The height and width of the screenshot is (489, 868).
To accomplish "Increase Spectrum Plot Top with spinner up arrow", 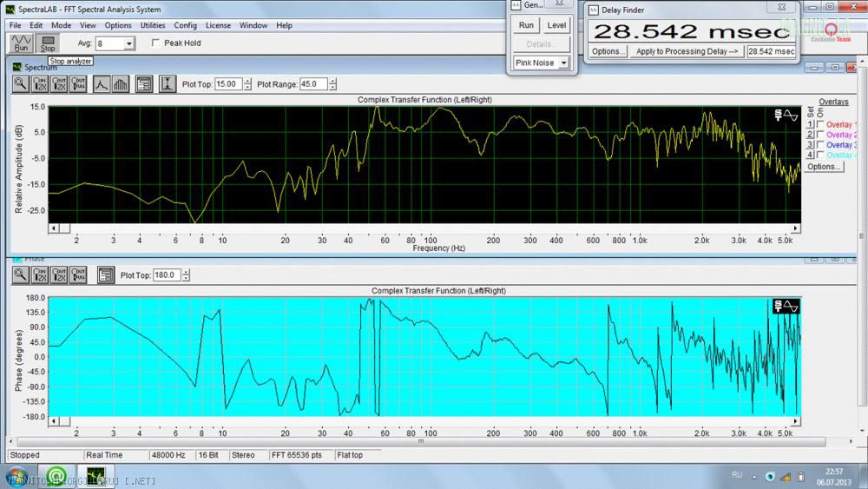I will point(247,81).
